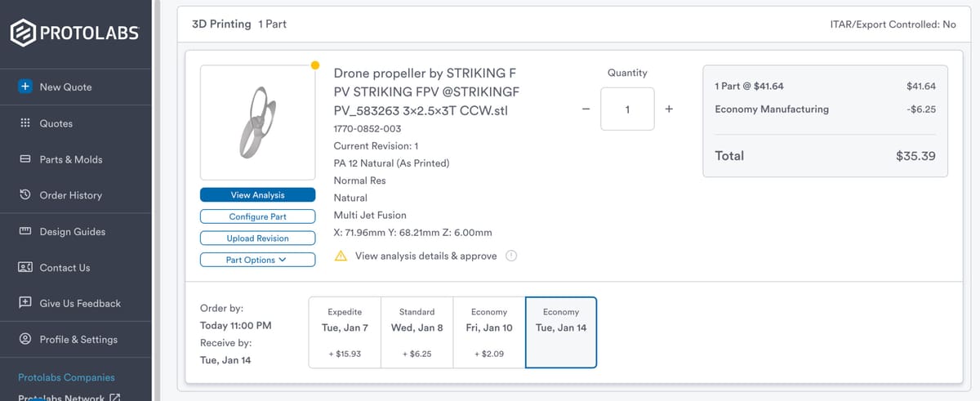Image resolution: width=980 pixels, height=401 pixels.
Task: Click the Profile & Settings user icon
Action: coord(24,339)
